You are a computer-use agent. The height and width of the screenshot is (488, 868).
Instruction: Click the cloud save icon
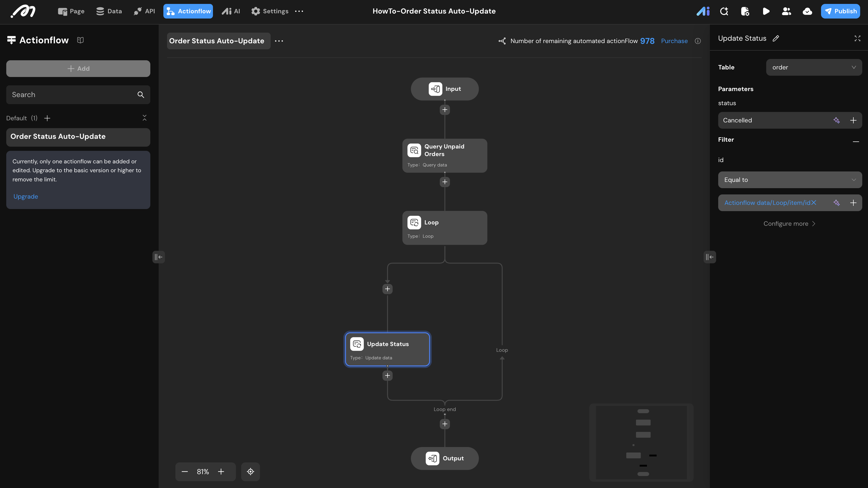pos(807,11)
